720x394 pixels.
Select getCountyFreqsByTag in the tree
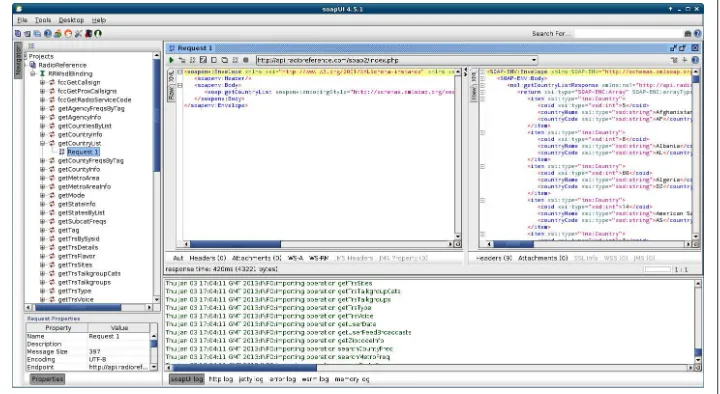[x=90, y=161]
